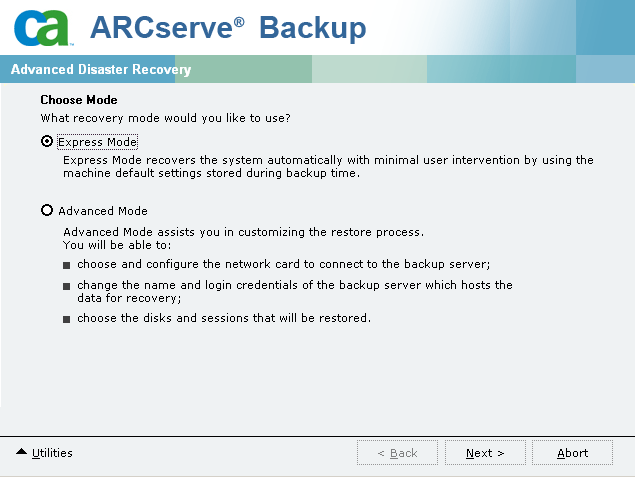Click the disabled Back button
The height and width of the screenshot is (477, 635).
[x=397, y=453]
